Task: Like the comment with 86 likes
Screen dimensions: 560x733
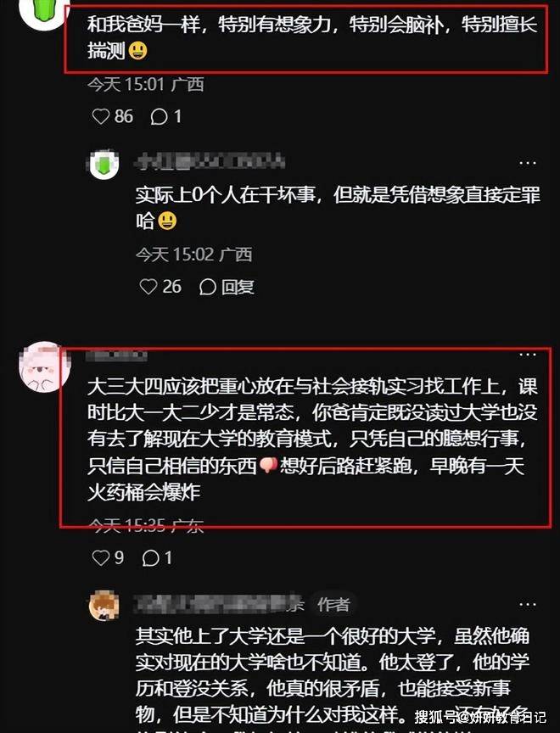Action: [112, 116]
